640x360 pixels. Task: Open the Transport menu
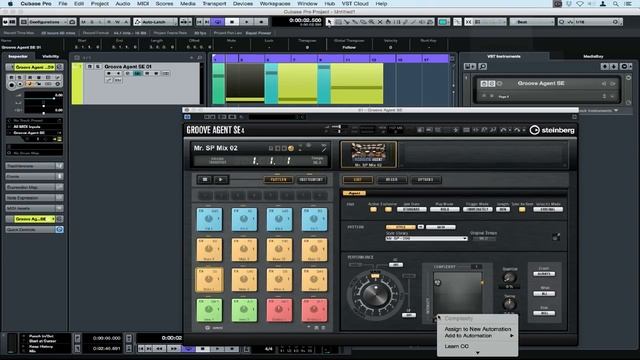(x=214, y=4)
